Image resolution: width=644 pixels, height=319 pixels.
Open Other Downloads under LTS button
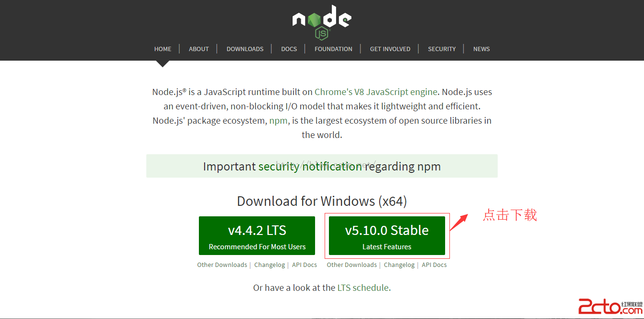(222, 265)
